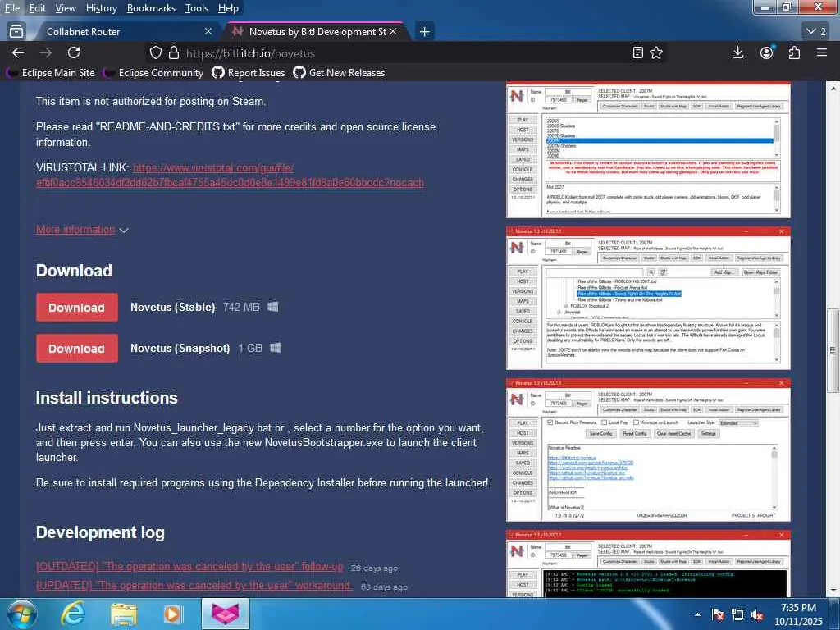The height and width of the screenshot is (630, 840).
Task: Open Windows Explorer folder taskbar icon
Action: click(123, 614)
